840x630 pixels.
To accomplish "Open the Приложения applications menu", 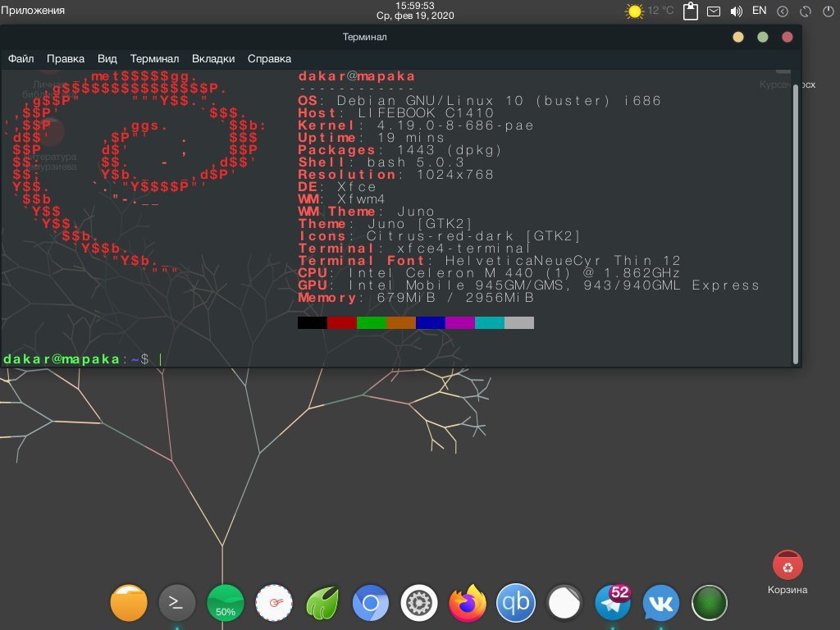I will pyautogui.click(x=33, y=10).
